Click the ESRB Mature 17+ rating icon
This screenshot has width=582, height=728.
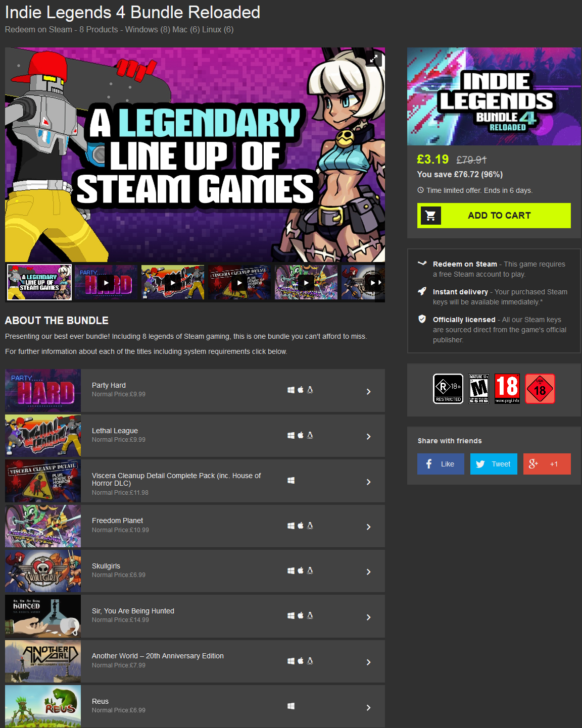[x=478, y=389]
